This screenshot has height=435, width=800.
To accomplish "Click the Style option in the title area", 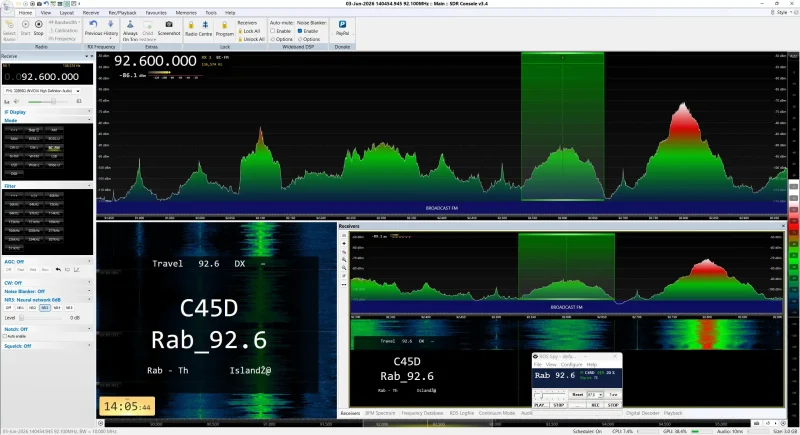I will pyautogui.click(x=782, y=12).
